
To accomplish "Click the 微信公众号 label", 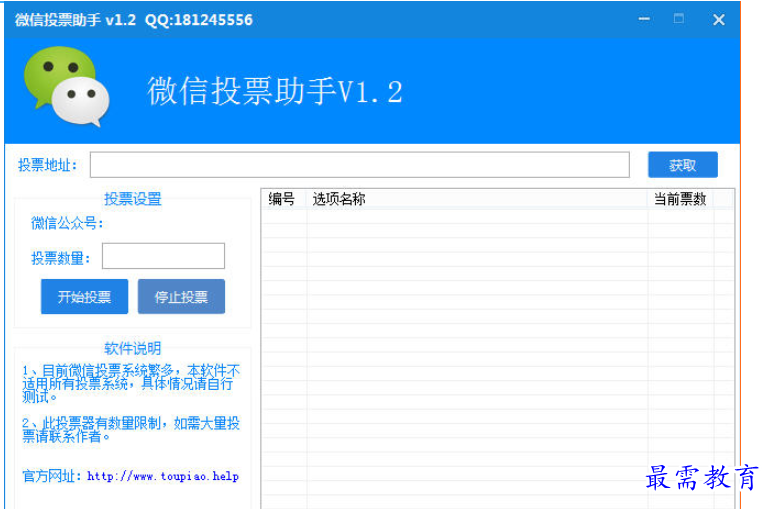I will coord(68,223).
